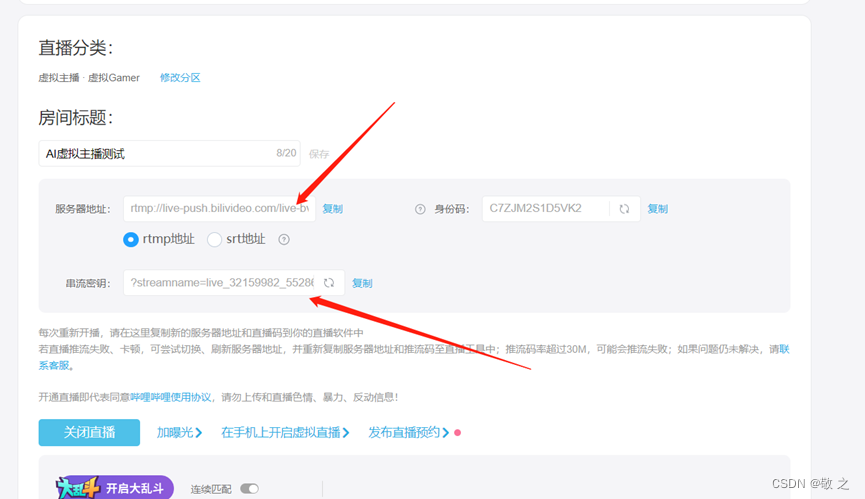Click the 虚拟主播 · 虚拟Gamer category text
This screenshot has width=865, height=499.
pyautogui.click(x=89, y=78)
